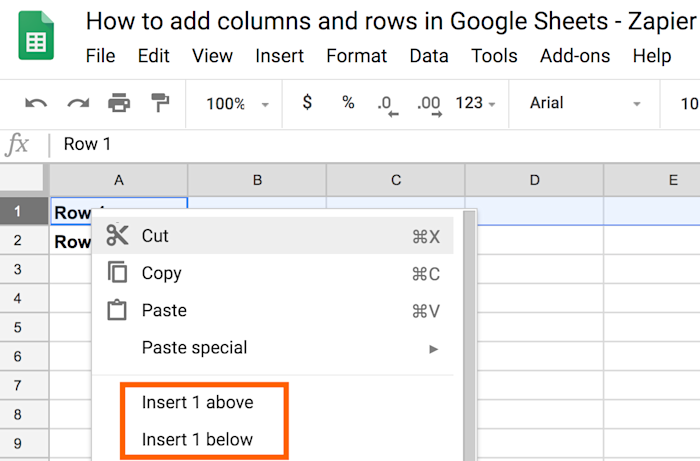The height and width of the screenshot is (461, 700).
Task: Open the Data menu
Action: click(x=429, y=56)
